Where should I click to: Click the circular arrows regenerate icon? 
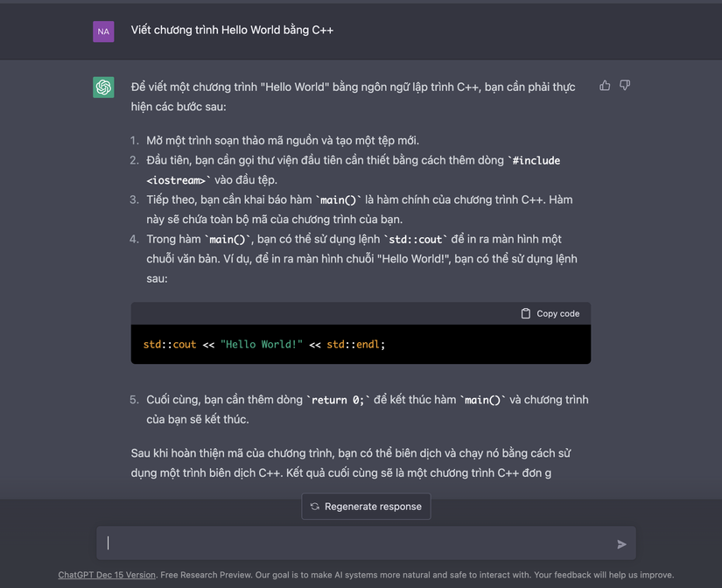click(x=315, y=507)
